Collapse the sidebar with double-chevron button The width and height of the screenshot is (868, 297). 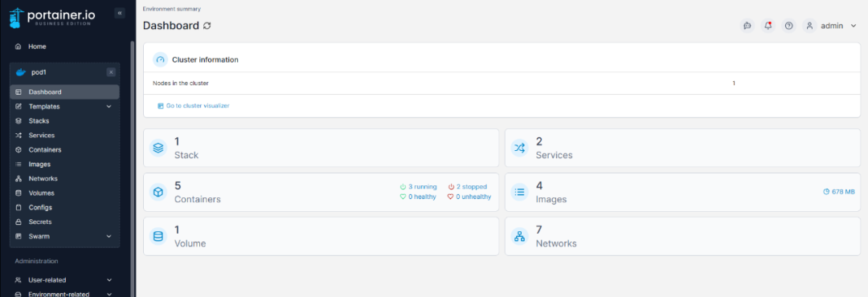pyautogui.click(x=120, y=14)
